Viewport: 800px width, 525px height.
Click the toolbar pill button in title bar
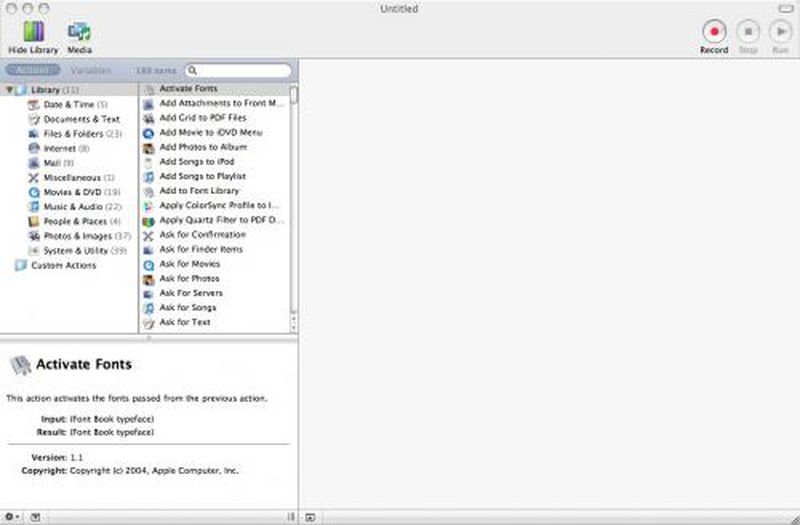pyautogui.click(x=785, y=8)
